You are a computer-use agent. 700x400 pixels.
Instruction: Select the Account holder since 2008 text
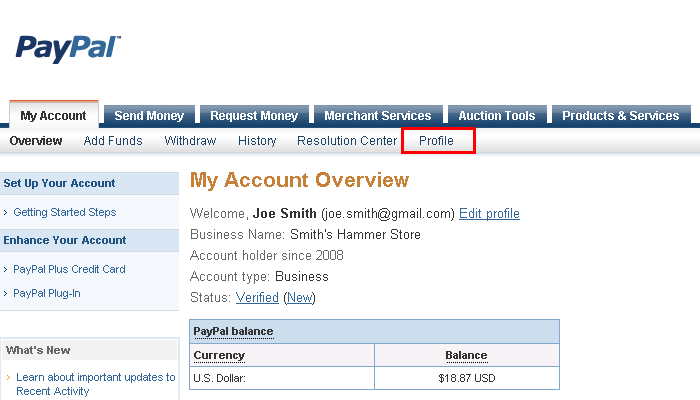point(267,255)
